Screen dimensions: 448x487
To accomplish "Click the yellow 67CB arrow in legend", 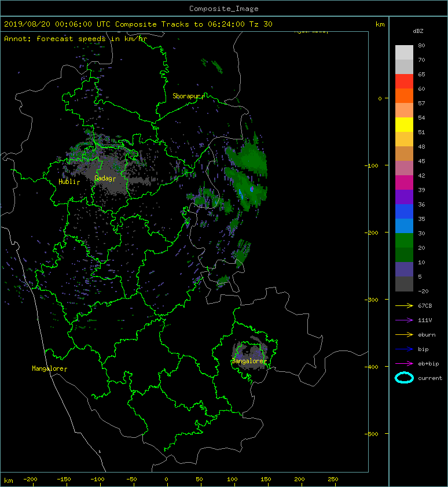I will click(x=404, y=305).
